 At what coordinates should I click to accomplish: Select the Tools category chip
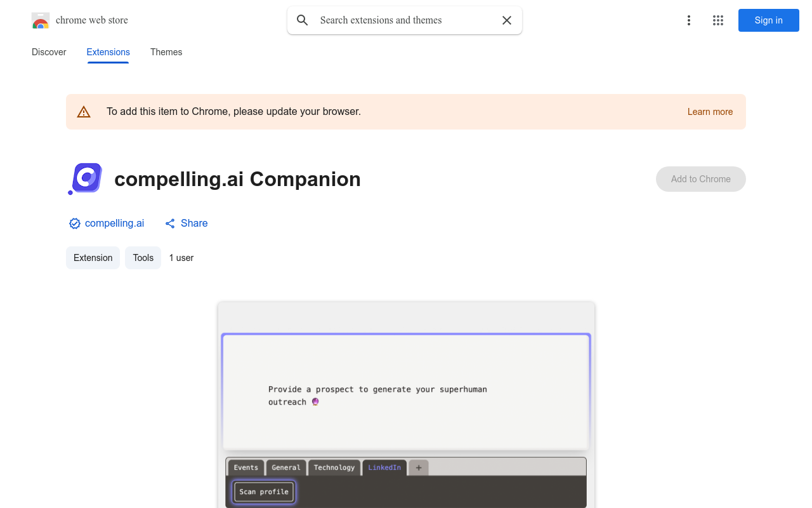(143, 258)
